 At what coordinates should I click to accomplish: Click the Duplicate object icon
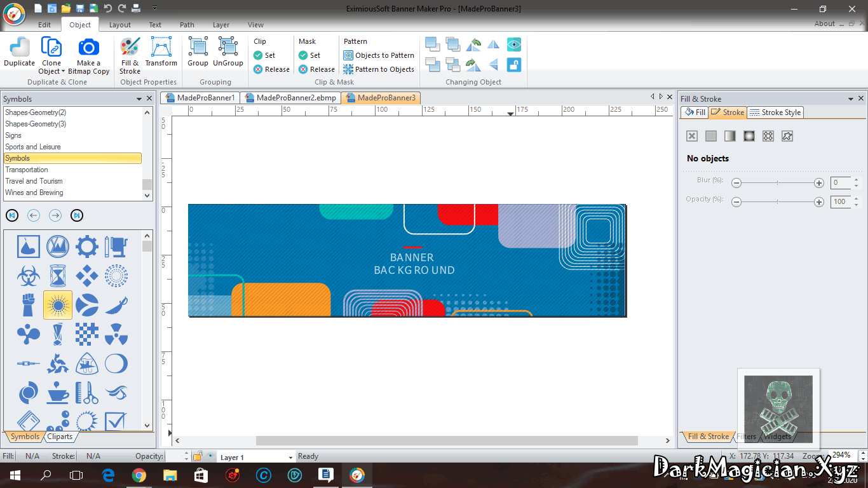[x=19, y=47]
